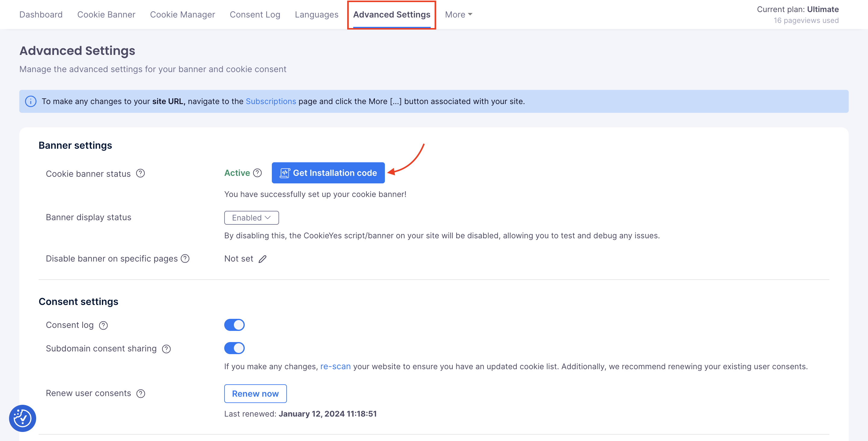Click the 'Banner display status' label
This screenshot has height=441, width=868.
tap(88, 217)
